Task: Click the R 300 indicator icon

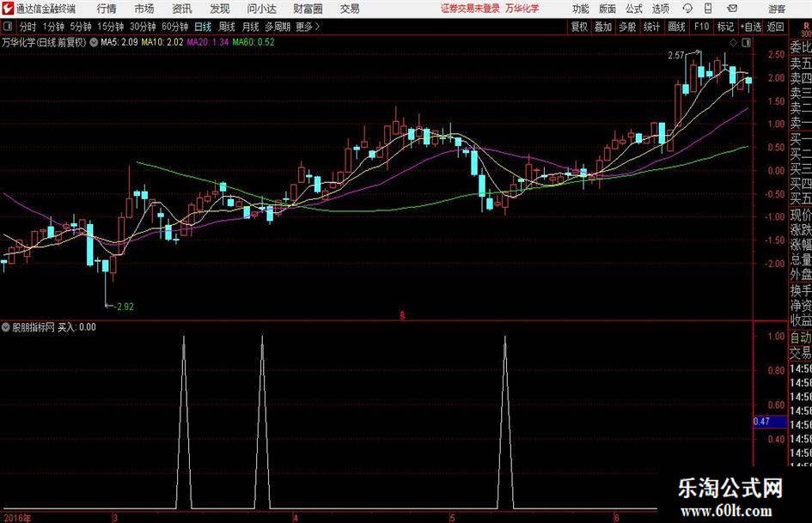Action: (x=806, y=29)
